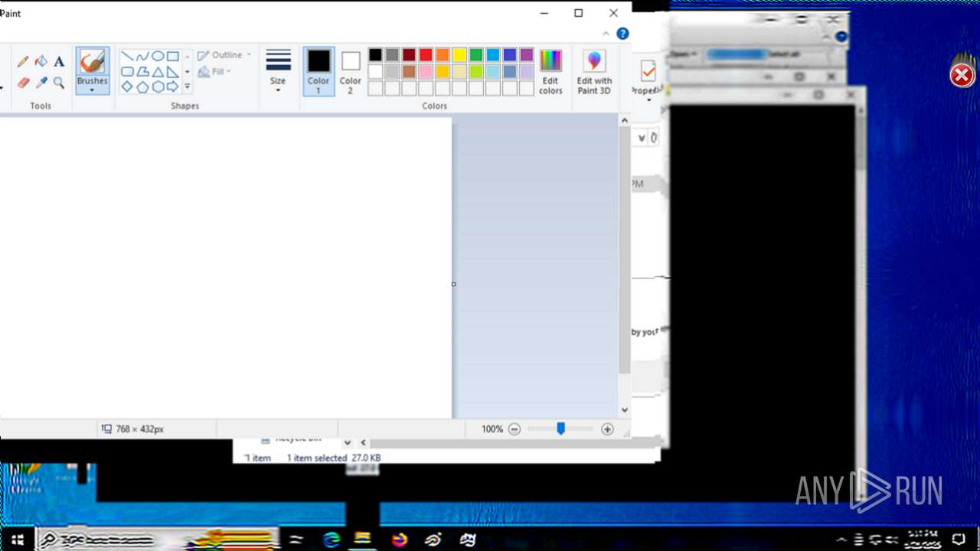This screenshot has width=980, height=551.
Task: Open Microsoft Edge from taskbar
Action: [x=332, y=540]
